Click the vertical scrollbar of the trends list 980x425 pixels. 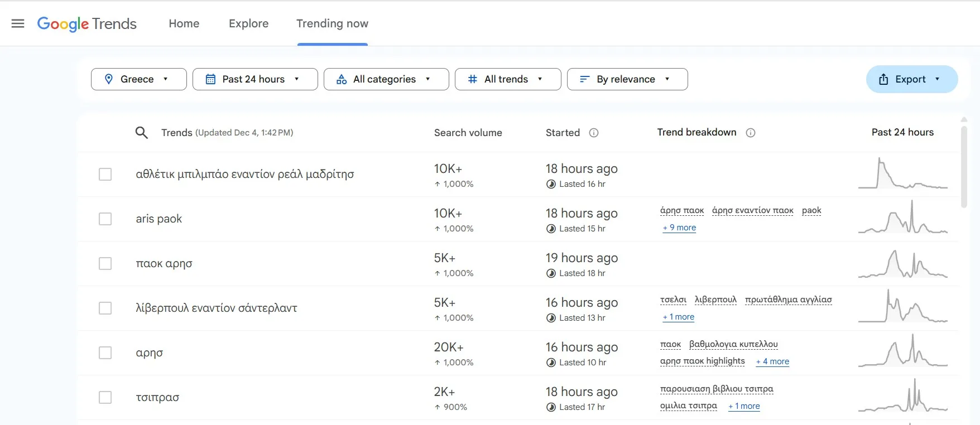click(964, 167)
